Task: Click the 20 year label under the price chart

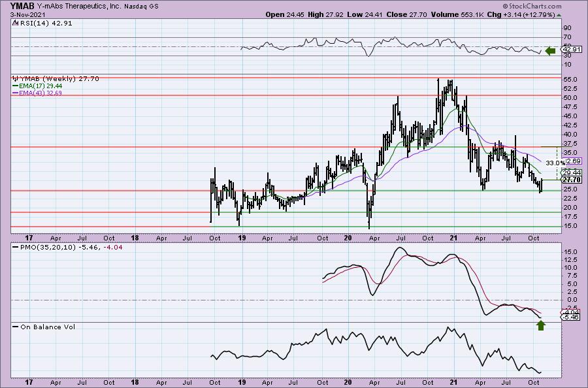Action: [x=348, y=238]
